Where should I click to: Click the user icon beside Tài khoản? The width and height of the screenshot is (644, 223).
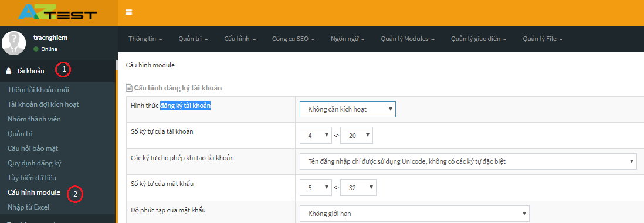tap(9, 71)
